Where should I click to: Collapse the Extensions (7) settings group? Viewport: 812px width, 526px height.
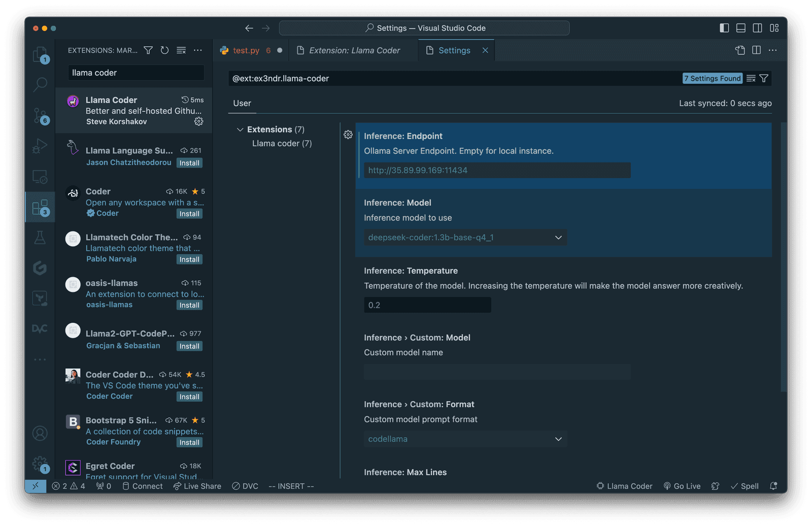[240, 129]
